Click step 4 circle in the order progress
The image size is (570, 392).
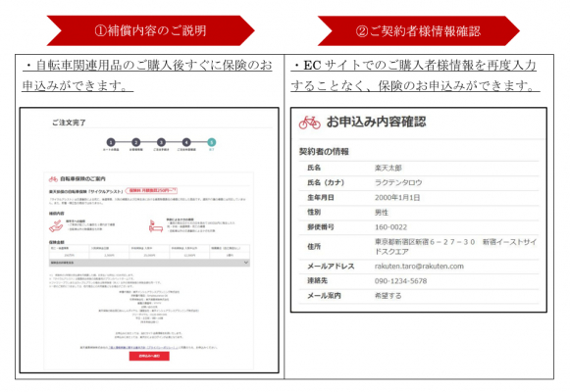186,142
